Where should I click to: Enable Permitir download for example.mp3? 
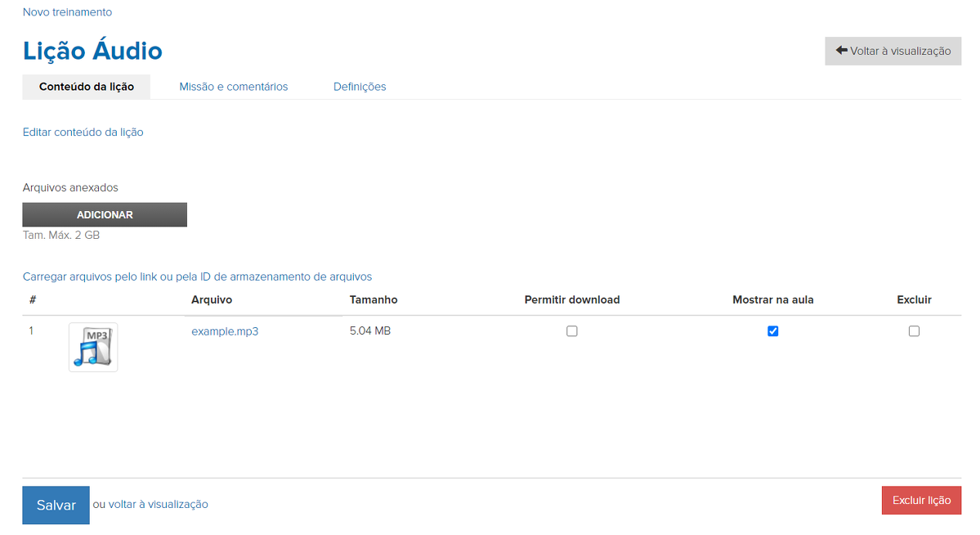click(572, 331)
